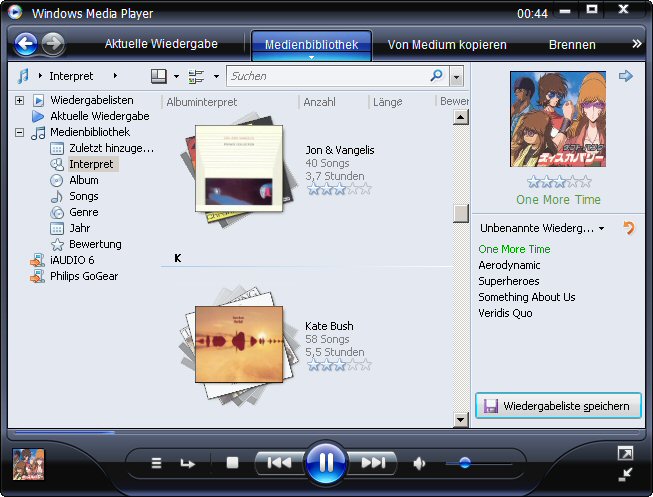653x497 pixels.
Task: Skip to next track
Action: click(x=373, y=462)
